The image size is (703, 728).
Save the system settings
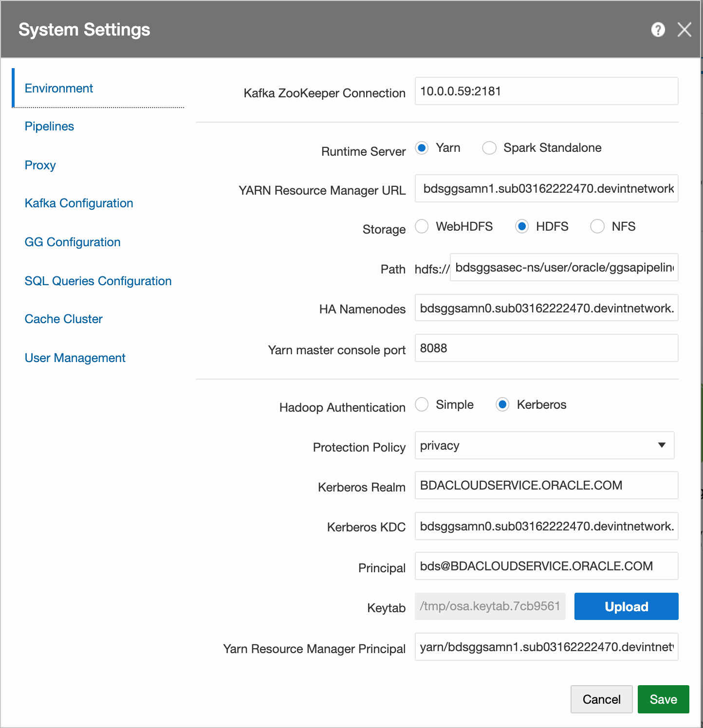coord(663,699)
